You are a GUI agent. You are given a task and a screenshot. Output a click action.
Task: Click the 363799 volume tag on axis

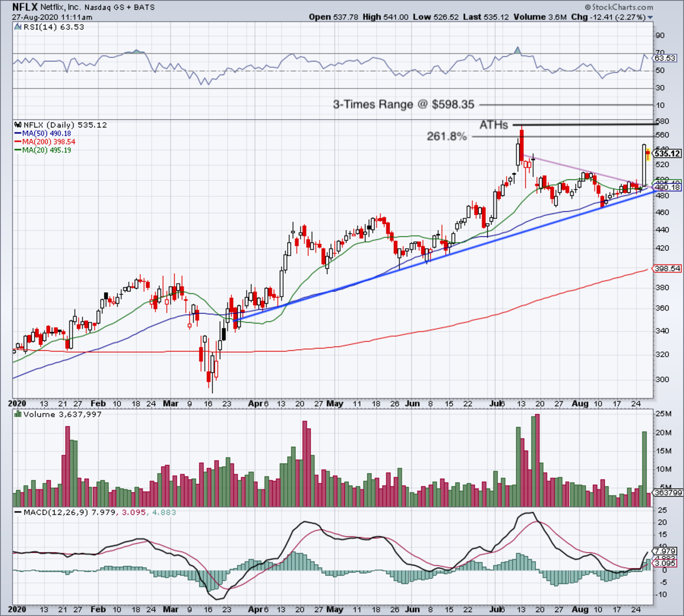[667, 493]
